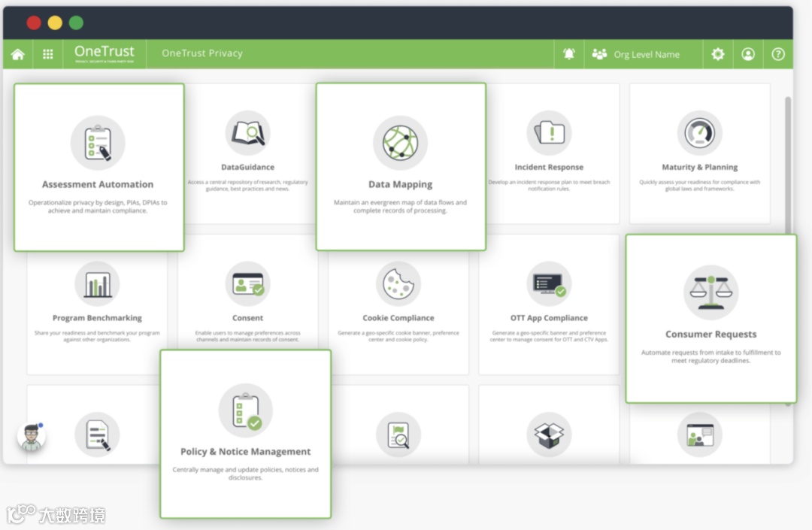Click the yellow minimize window button
This screenshot has height=530, width=812.
(x=55, y=23)
